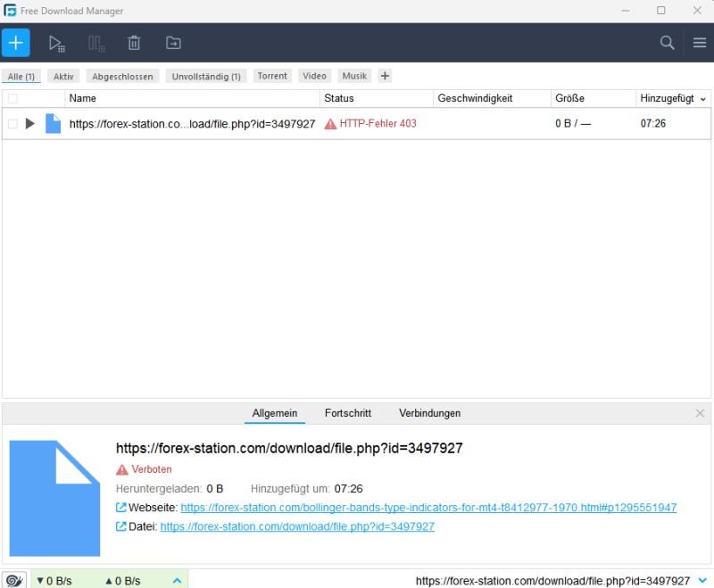Screen dimensions: 714x588
Task: Select the Abgeschlossen filter tab
Action: (122, 76)
